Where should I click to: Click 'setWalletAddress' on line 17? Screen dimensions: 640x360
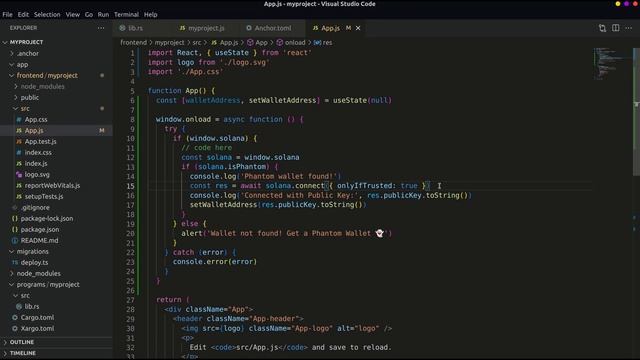(x=223, y=205)
